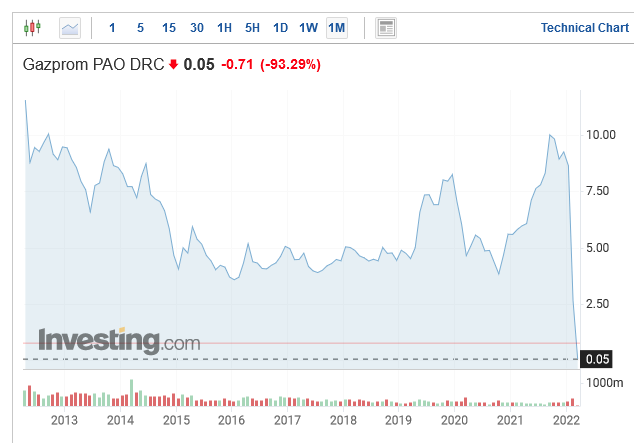Click the 2021 year axis label
Image resolution: width=634 pixels, height=443 pixels.
pos(510,420)
